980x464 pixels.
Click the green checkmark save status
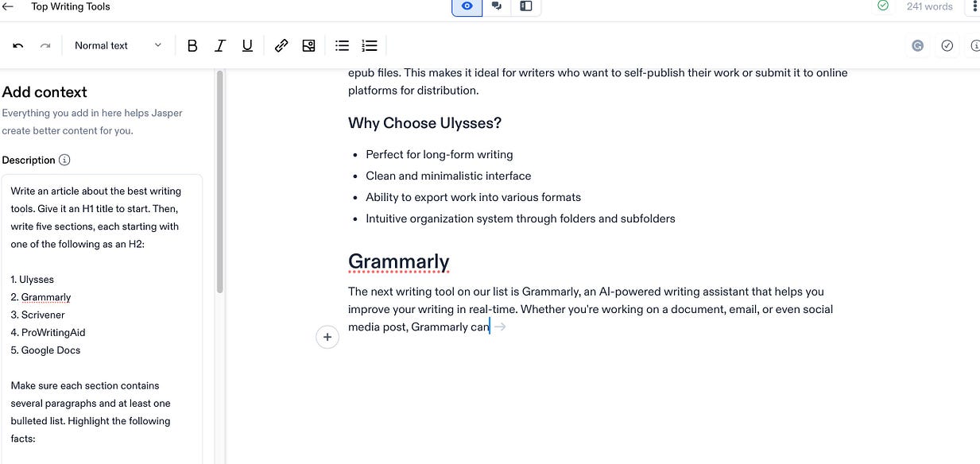click(882, 6)
